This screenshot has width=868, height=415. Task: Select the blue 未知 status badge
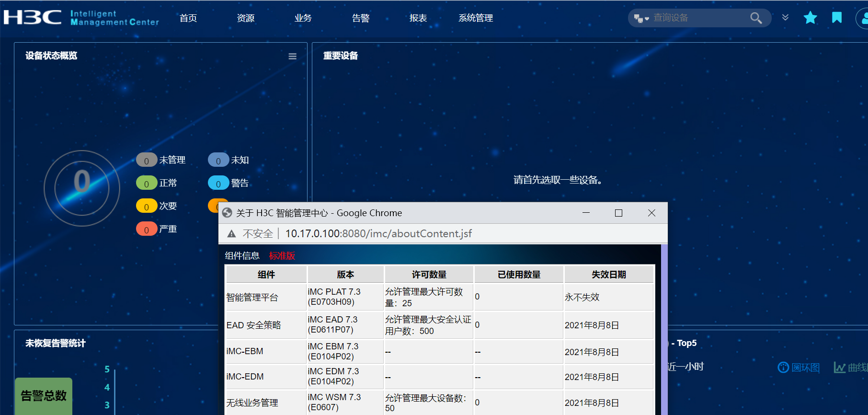point(218,160)
